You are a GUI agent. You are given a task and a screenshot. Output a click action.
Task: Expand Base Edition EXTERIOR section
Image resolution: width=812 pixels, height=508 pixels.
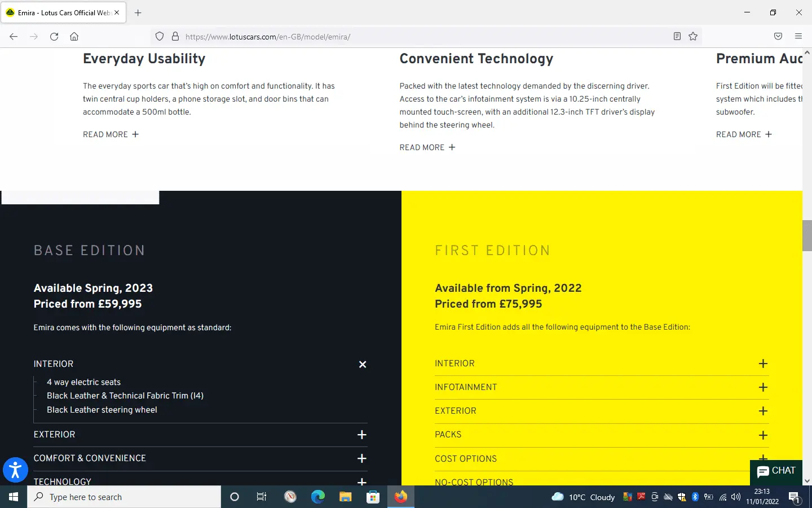tap(362, 435)
